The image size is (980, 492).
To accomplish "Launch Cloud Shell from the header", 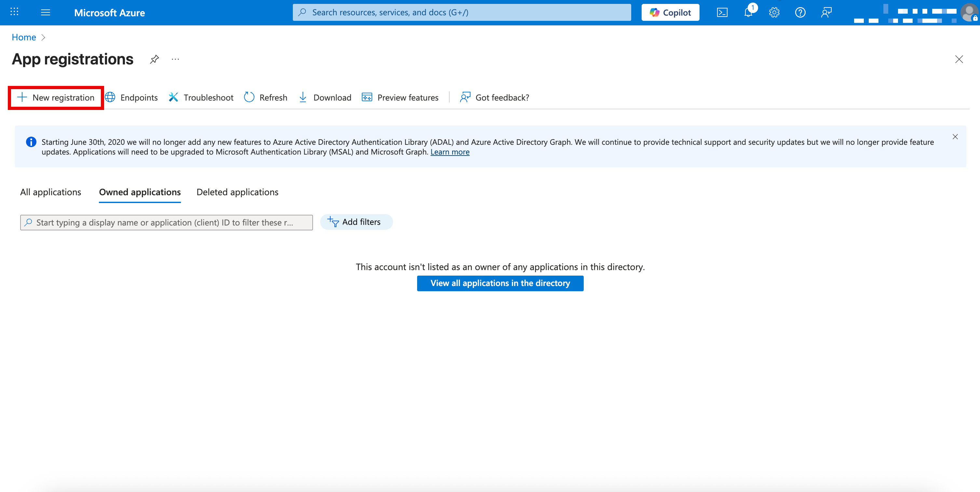I will (722, 12).
